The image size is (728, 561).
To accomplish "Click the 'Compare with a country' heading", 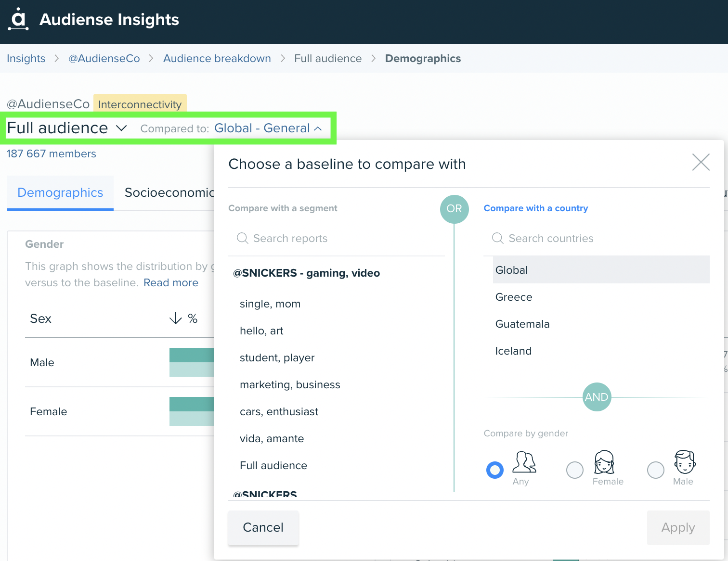I will (536, 208).
